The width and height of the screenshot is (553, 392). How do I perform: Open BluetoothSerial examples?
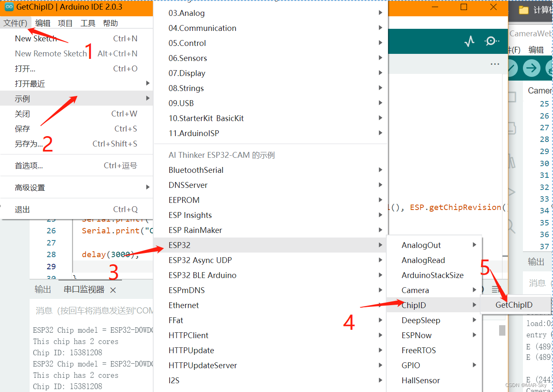pyautogui.click(x=271, y=170)
